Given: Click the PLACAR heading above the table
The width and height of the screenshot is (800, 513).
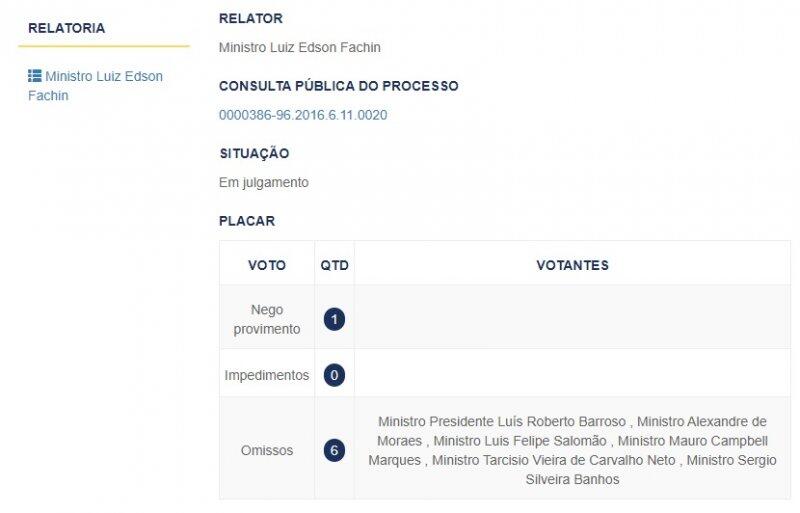Looking at the screenshot, I should [x=247, y=221].
